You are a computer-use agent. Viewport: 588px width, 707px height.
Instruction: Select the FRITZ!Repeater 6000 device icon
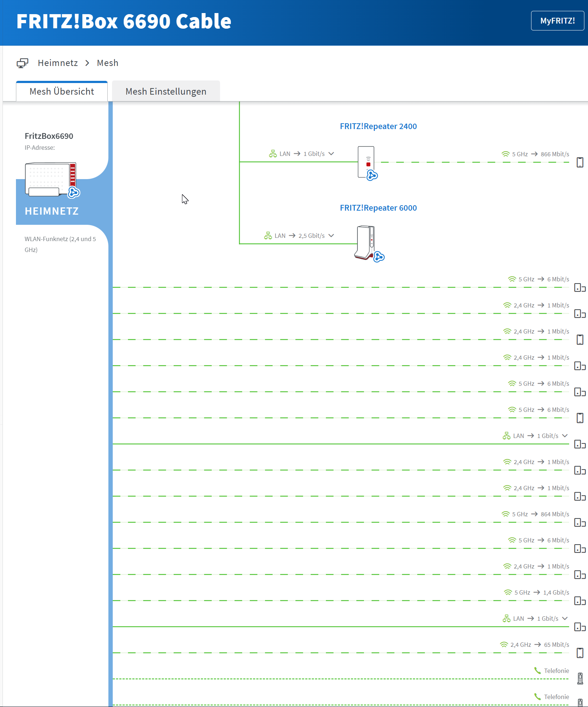click(365, 243)
